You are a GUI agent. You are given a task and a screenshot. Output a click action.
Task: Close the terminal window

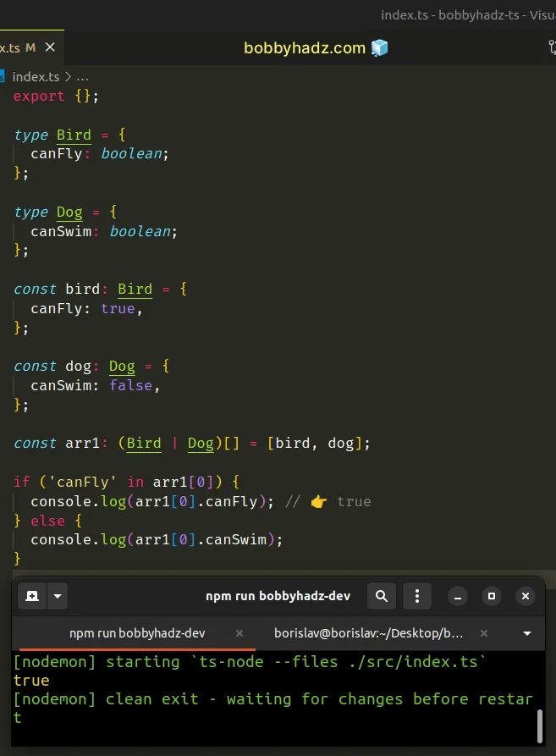point(526,596)
